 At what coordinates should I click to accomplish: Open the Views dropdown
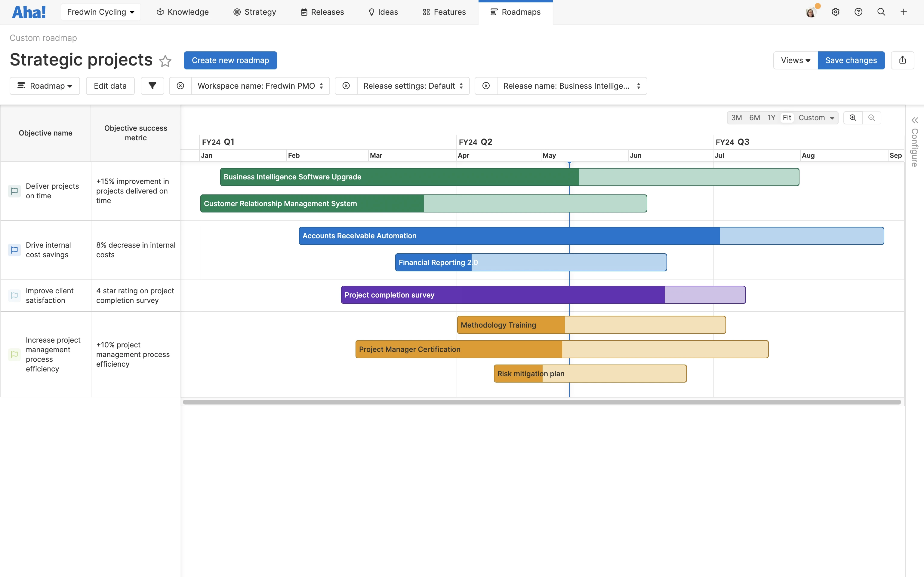795,60
